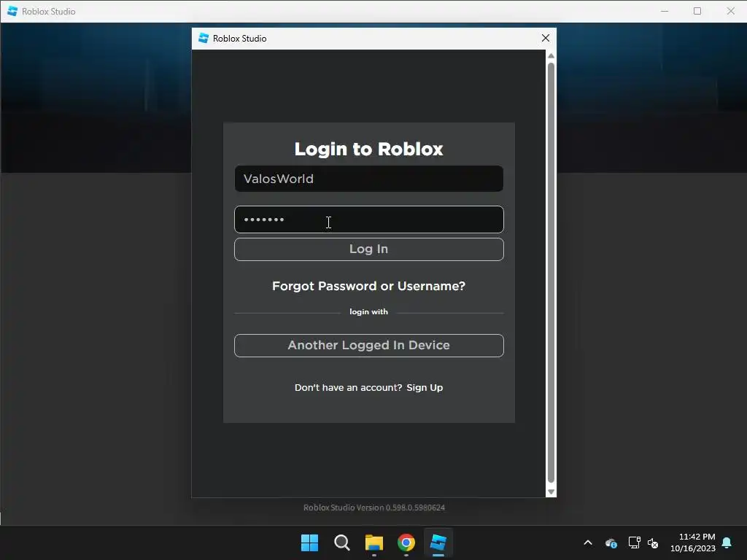
Task: Open Forgot Password or Username link
Action: (x=368, y=286)
